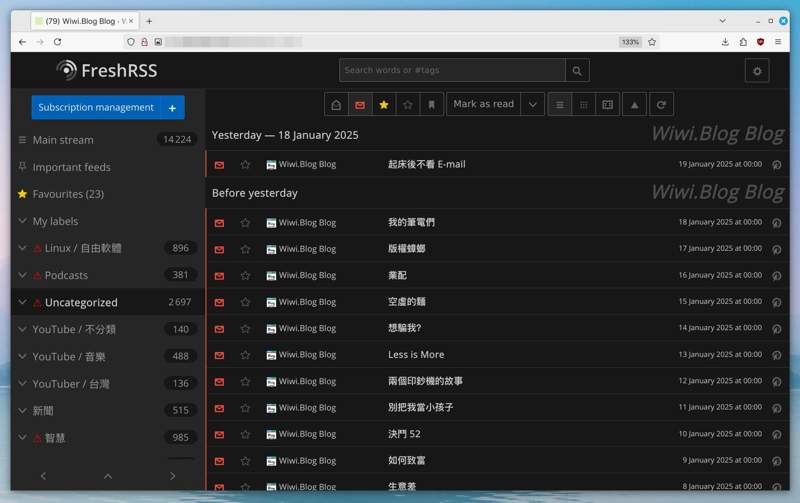This screenshot has height=503, width=800.
Task: Expand Podcasts category chevron
Action: click(x=22, y=275)
